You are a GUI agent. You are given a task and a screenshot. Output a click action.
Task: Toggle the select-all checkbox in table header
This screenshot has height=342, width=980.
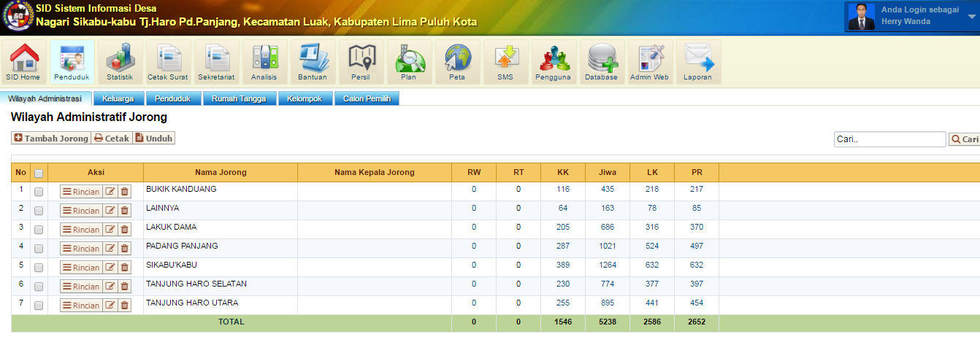39,173
